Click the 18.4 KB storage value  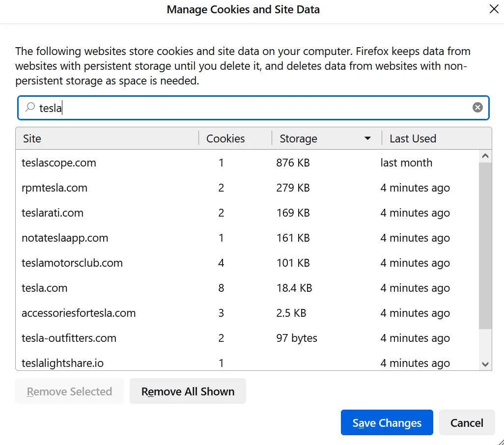pos(294,288)
